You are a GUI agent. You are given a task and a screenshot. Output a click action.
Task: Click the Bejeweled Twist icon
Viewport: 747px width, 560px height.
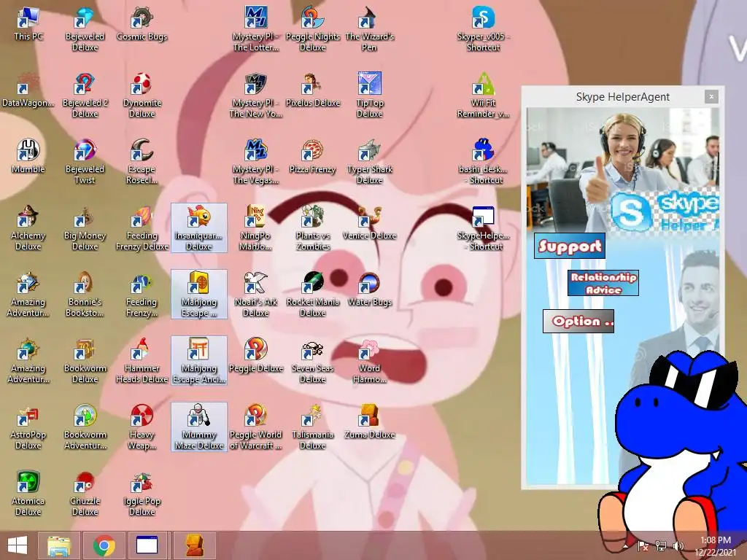coord(85,161)
